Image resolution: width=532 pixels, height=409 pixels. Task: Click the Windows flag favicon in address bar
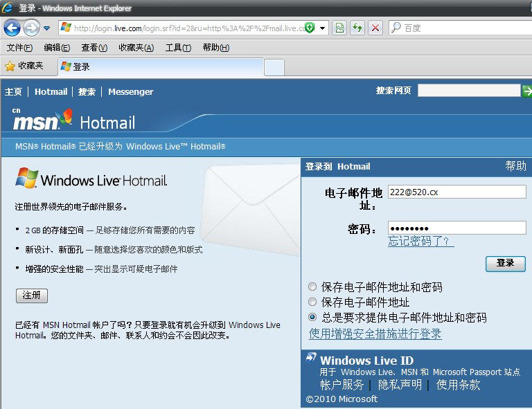pyautogui.click(x=66, y=28)
